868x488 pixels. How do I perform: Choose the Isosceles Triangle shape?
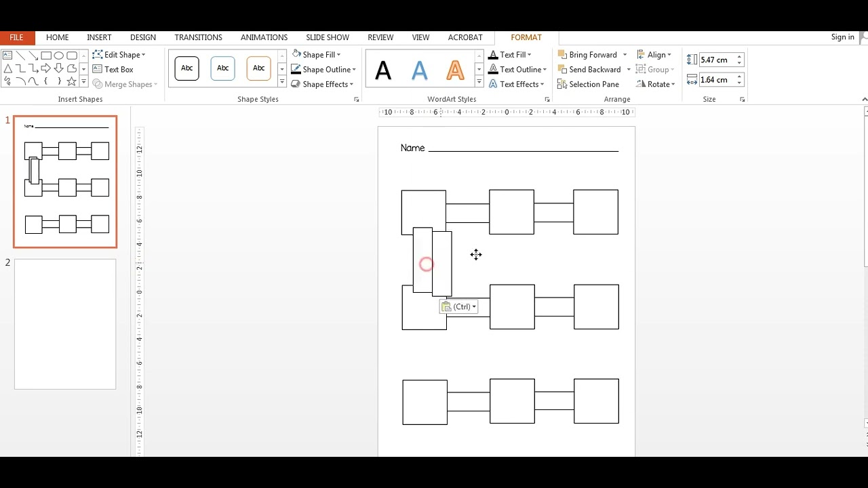tap(7, 68)
